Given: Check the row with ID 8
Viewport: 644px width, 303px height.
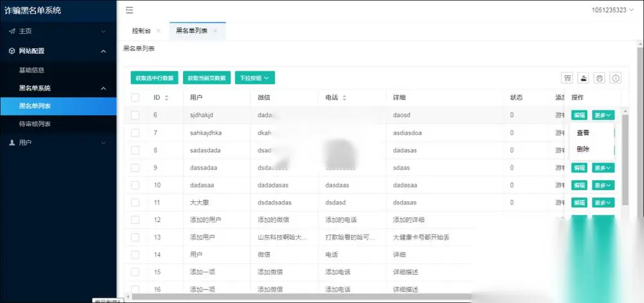Looking at the screenshot, I should coord(135,151).
